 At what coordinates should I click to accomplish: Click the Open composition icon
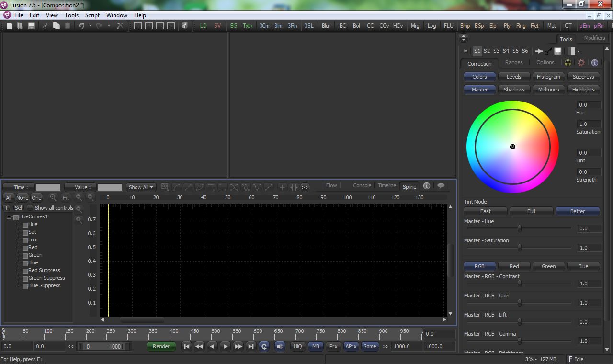click(20, 26)
